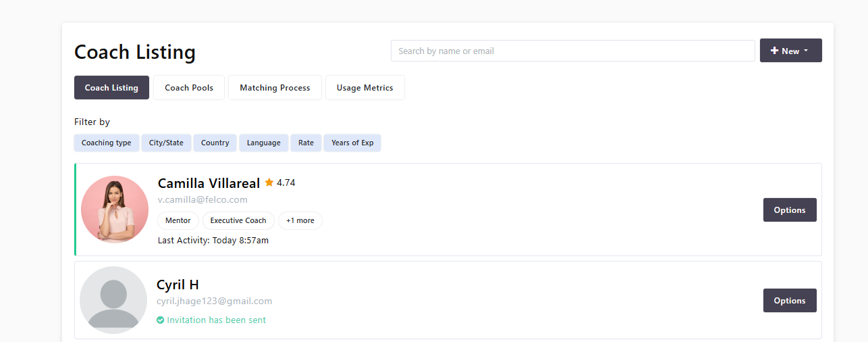Image resolution: width=868 pixels, height=342 pixels.
Task: Open the Years of Exp filter
Action: pos(352,143)
